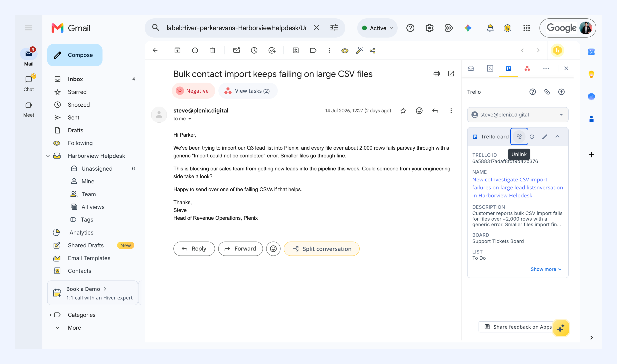Open the Active status dropdown
The width and height of the screenshot is (617, 364).
(377, 28)
